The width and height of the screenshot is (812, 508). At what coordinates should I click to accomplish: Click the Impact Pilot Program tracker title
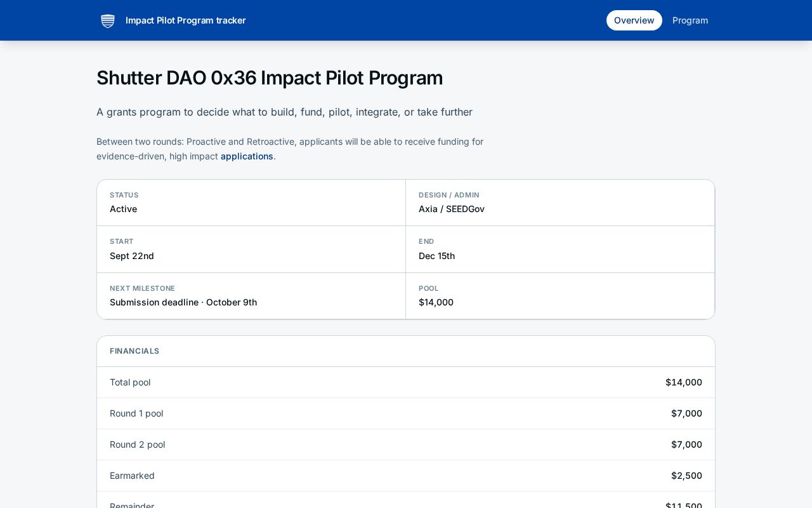[185, 20]
